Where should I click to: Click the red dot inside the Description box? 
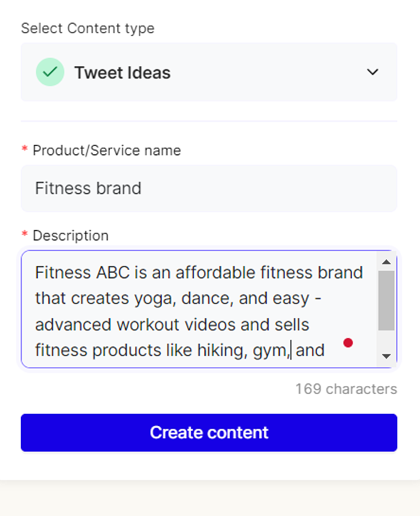(348, 343)
